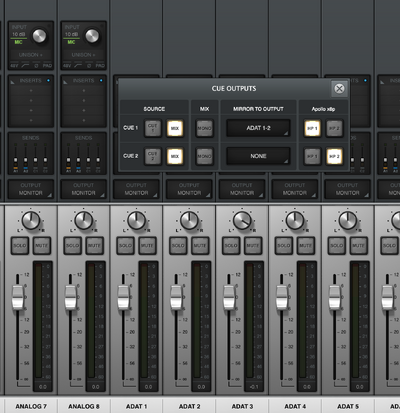Select the Analog 8 channel name label
This screenshot has width=400, height=413.
point(84,406)
